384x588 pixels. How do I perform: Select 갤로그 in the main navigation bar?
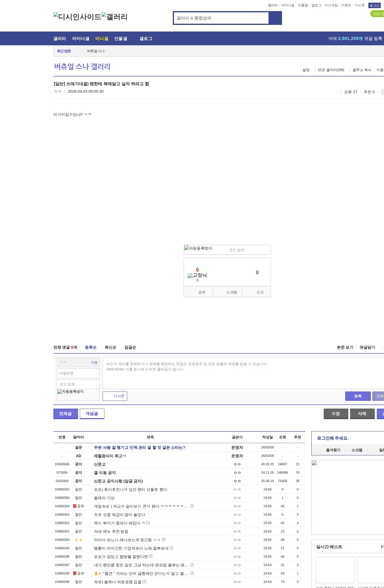pyautogui.click(x=146, y=38)
